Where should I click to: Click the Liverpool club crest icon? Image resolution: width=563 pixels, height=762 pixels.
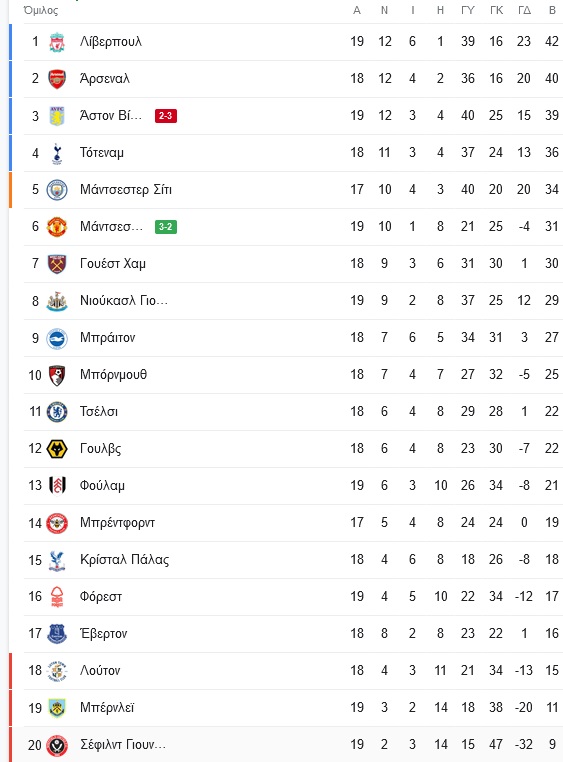click(x=57, y=42)
